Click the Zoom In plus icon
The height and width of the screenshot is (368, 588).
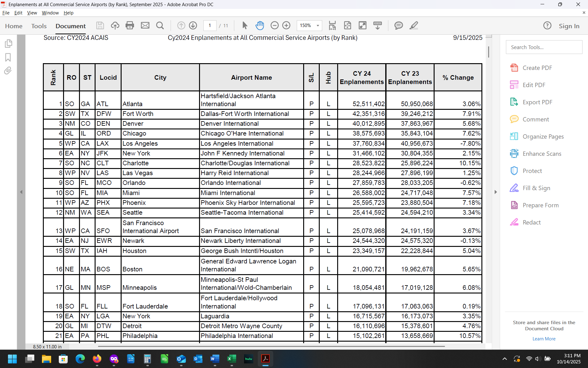[286, 25]
